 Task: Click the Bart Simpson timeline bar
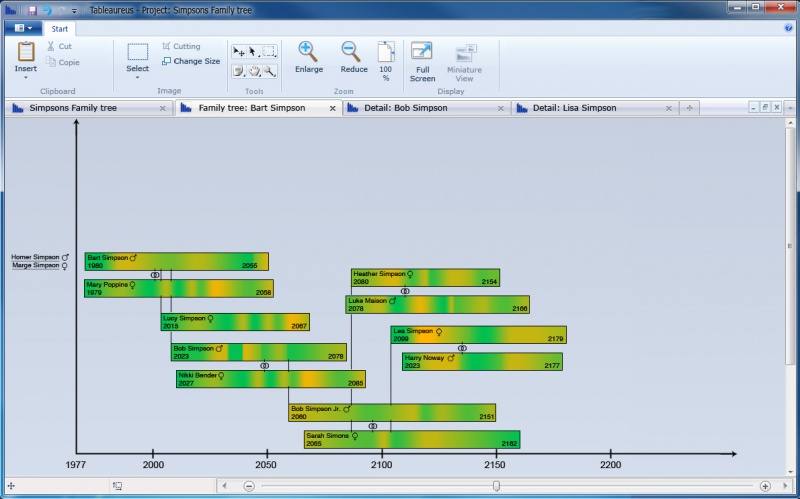click(176, 261)
